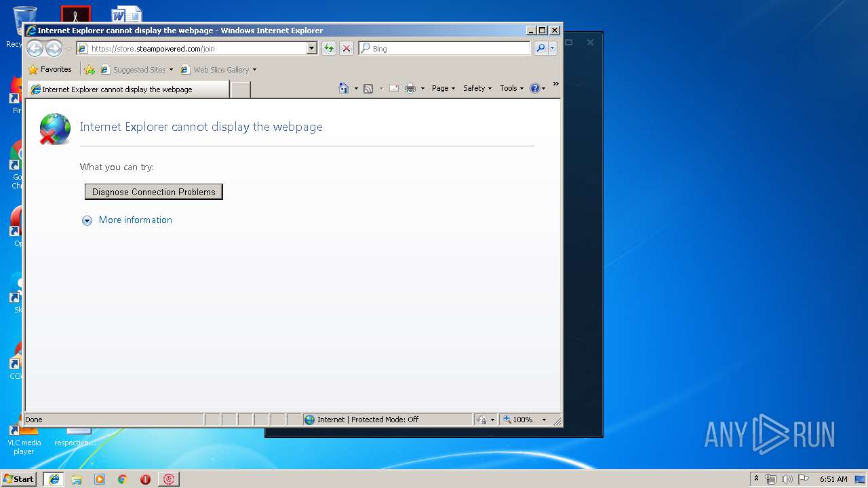Screen dimensions: 868x488
Task: Open the Favorites star button
Action: 50,69
